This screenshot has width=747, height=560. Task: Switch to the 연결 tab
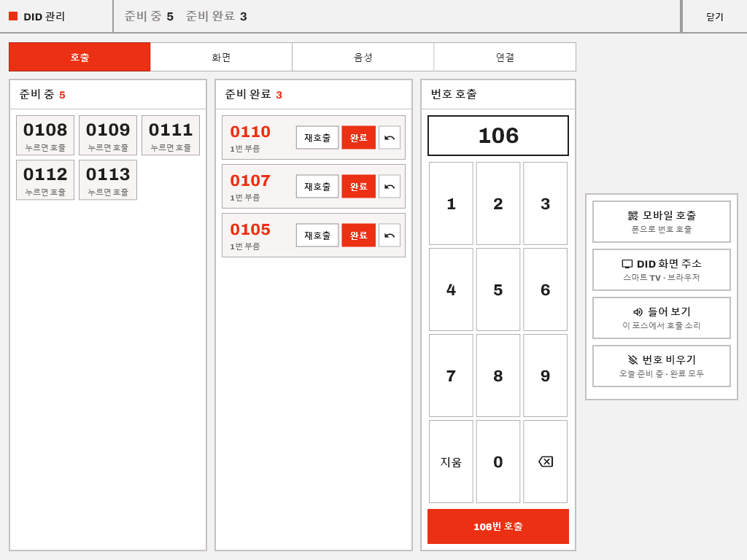[505, 57]
